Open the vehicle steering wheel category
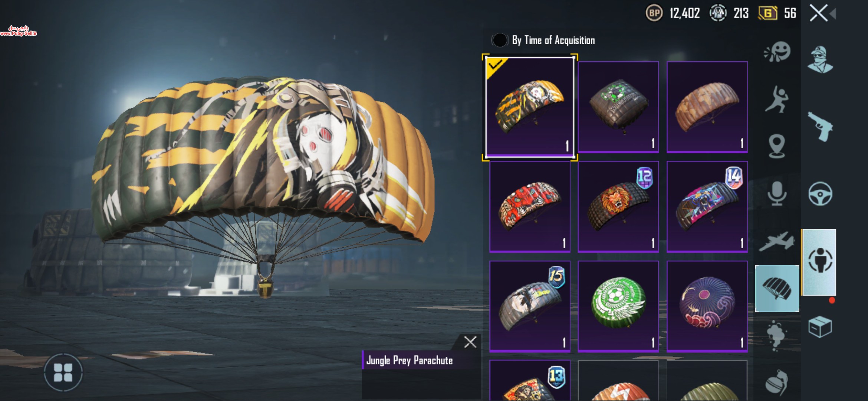Image resolution: width=868 pixels, height=401 pixels. (820, 193)
